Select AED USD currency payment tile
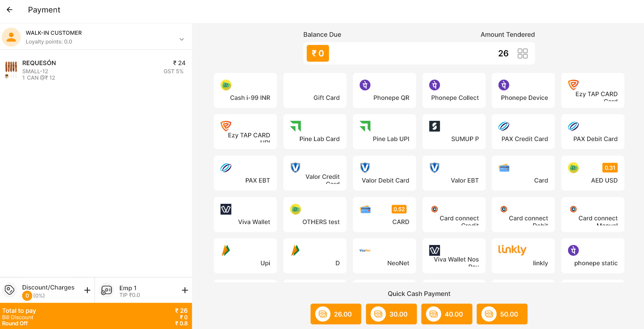The image size is (644, 329). (593, 173)
